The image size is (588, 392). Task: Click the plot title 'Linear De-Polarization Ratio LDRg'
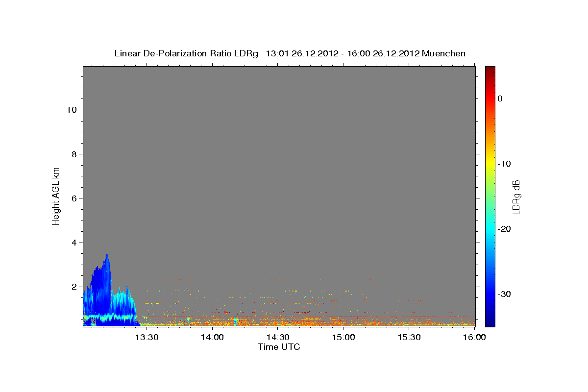[186, 53]
